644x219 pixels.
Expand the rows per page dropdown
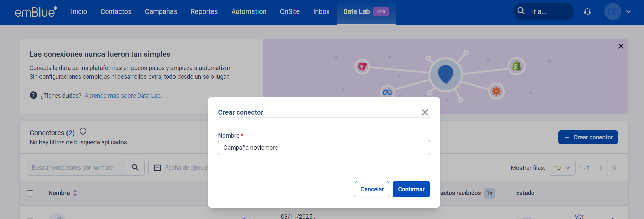tap(562, 168)
